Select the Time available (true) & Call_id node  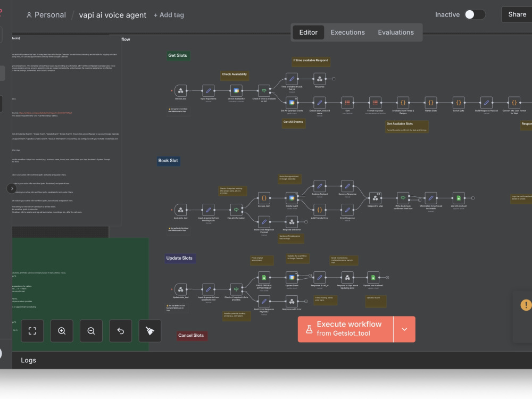(x=292, y=79)
